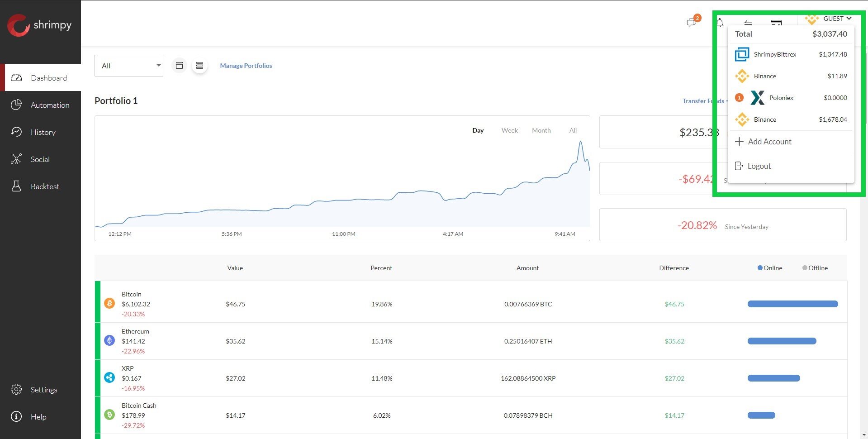
Task: Click the Difference column header
Action: 674,268
